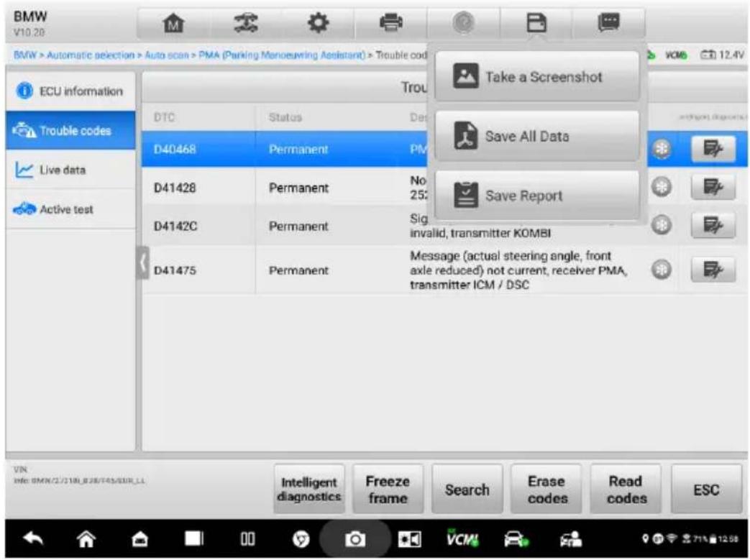This screenshot has width=750, height=560.
Task: Click freeze frame snowflake for D4142C
Action: tap(662, 225)
